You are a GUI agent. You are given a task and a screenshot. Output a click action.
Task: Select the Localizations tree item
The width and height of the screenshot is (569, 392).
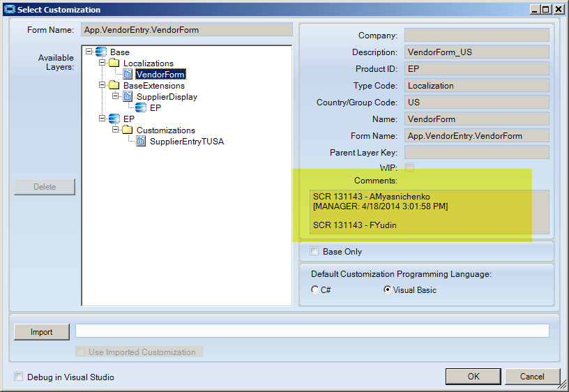(x=149, y=63)
